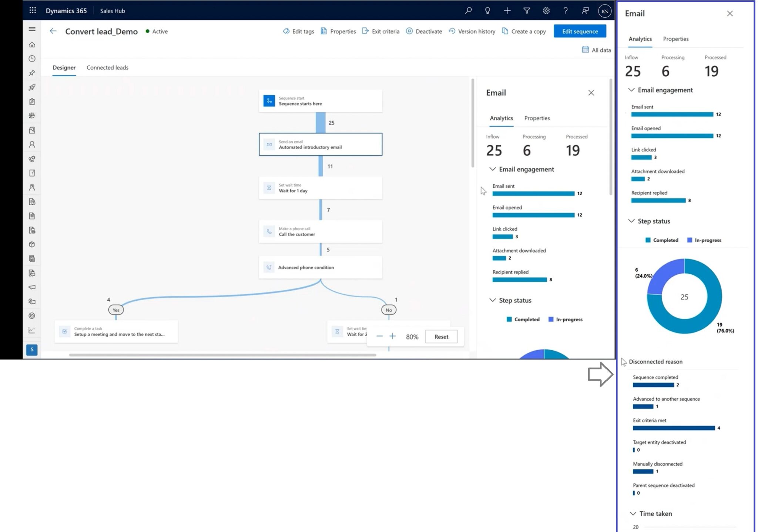Collapse the Email engagement section

[631, 90]
